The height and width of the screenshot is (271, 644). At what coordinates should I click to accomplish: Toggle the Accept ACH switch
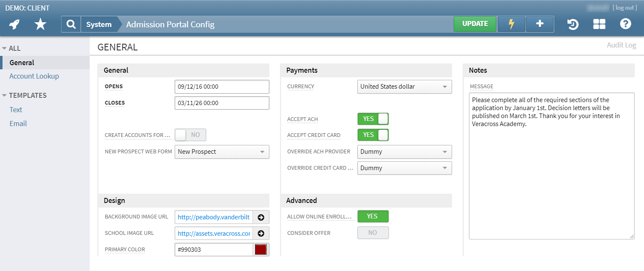point(373,119)
